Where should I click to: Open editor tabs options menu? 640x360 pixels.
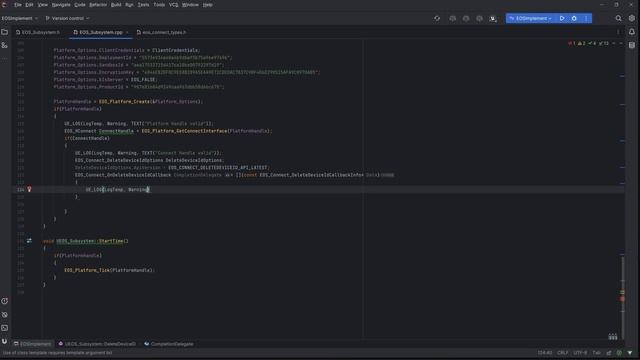618,32
